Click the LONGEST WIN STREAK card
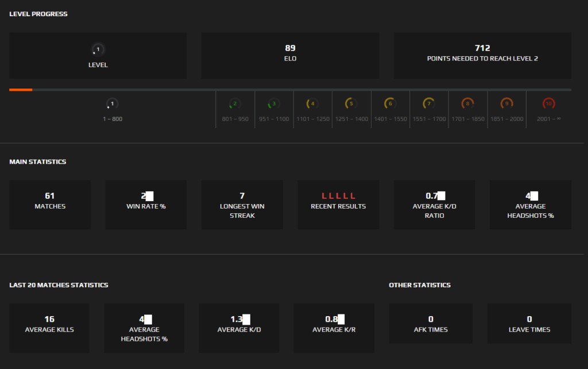Screen dimensions: 588x369 click(x=242, y=204)
